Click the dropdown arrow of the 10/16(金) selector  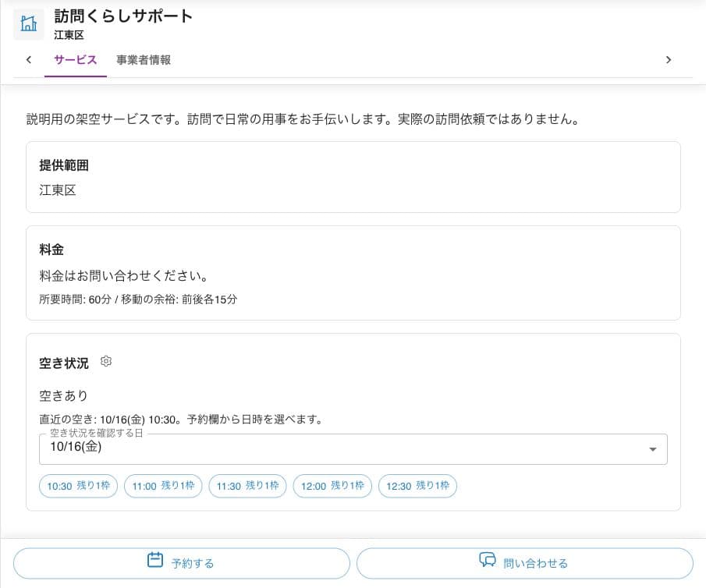(652, 449)
